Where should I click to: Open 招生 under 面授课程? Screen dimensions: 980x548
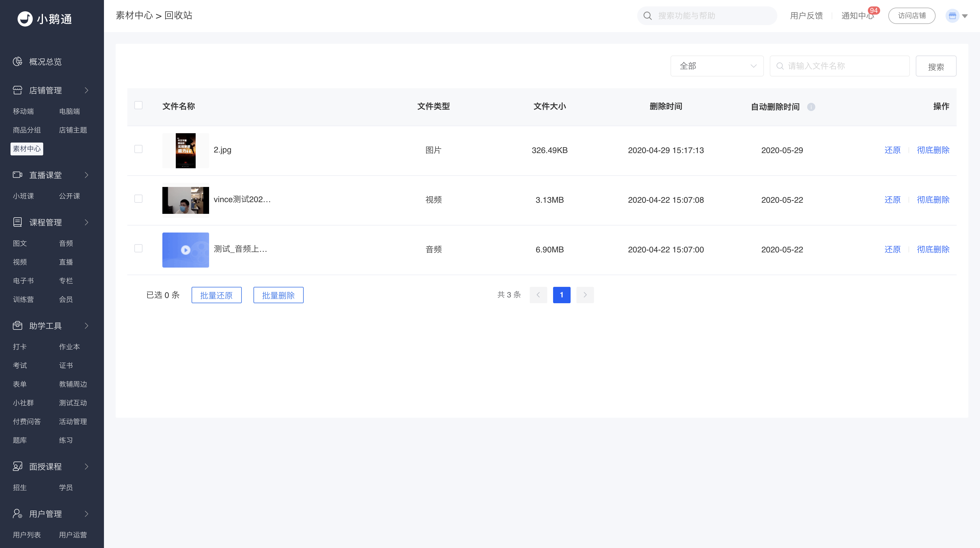pyautogui.click(x=20, y=488)
